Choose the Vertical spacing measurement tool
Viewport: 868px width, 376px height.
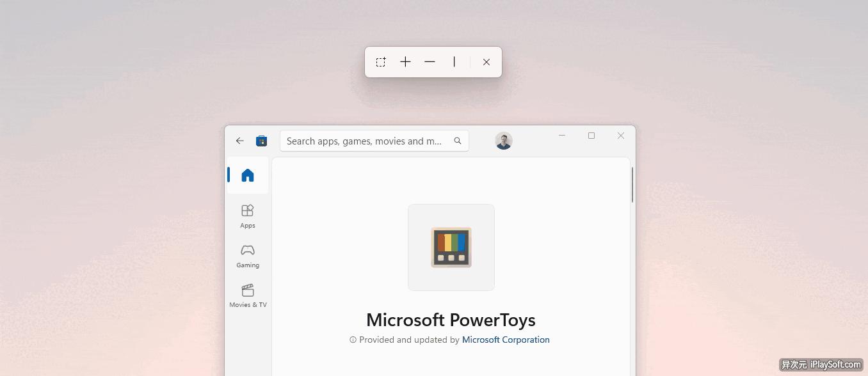point(454,61)
